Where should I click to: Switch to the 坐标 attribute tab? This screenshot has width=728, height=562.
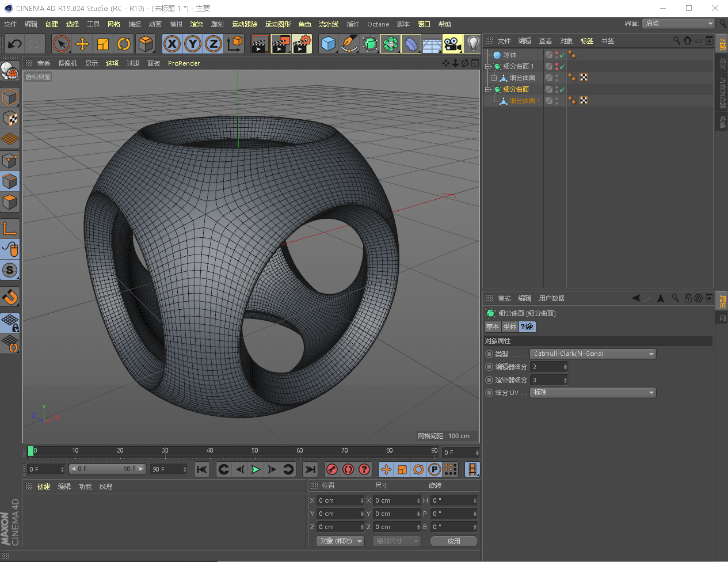coord(510,327)
